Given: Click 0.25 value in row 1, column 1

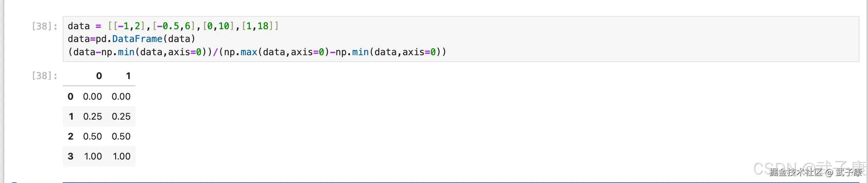Looking at the screenshot, I should [x=121, y=116].
